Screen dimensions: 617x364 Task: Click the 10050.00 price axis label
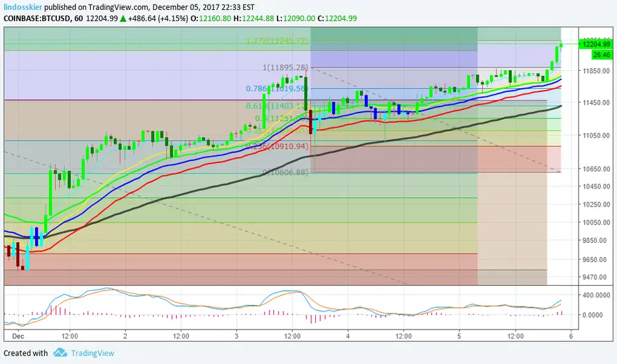coord(596,222)
